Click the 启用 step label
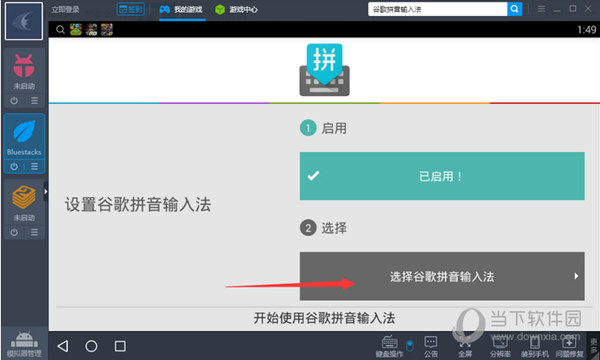This screenshot has height=360, width=600. [x=334, y=128]
